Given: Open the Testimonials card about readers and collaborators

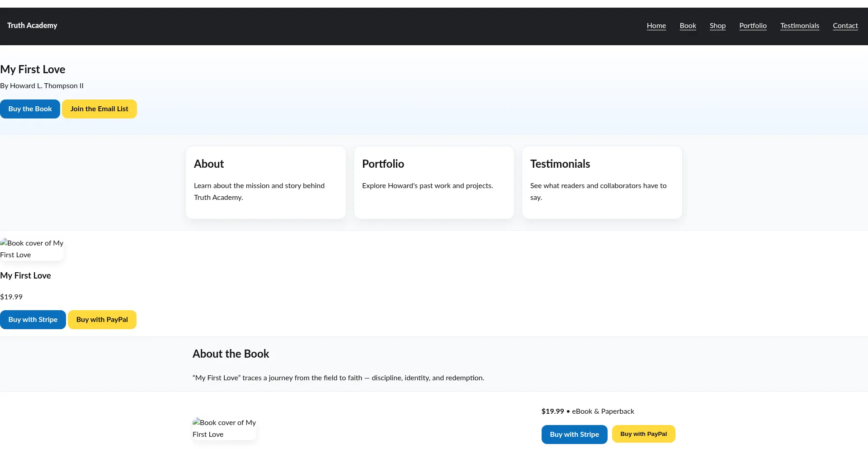Looking at the screenshot, I should (x=602, y=182).
